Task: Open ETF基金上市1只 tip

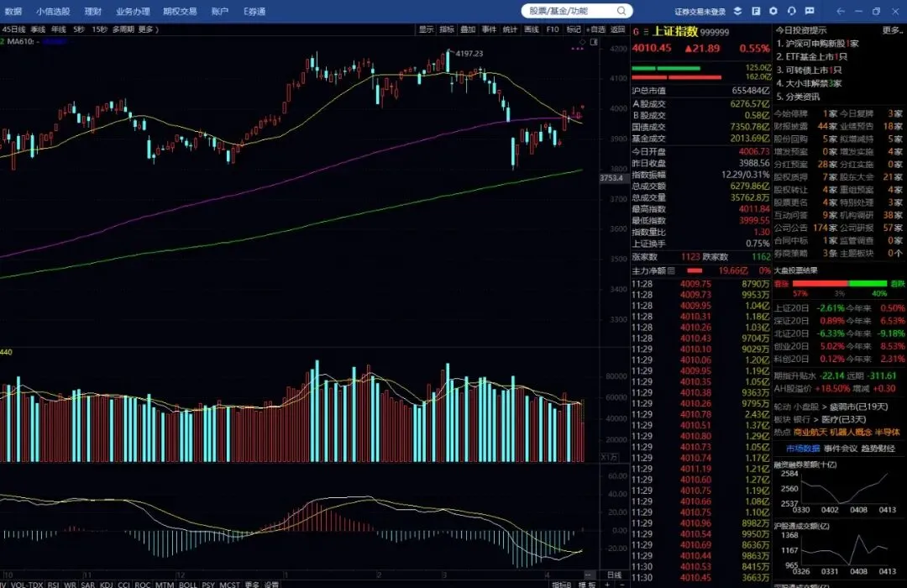Action: click(x=811, y=57)
